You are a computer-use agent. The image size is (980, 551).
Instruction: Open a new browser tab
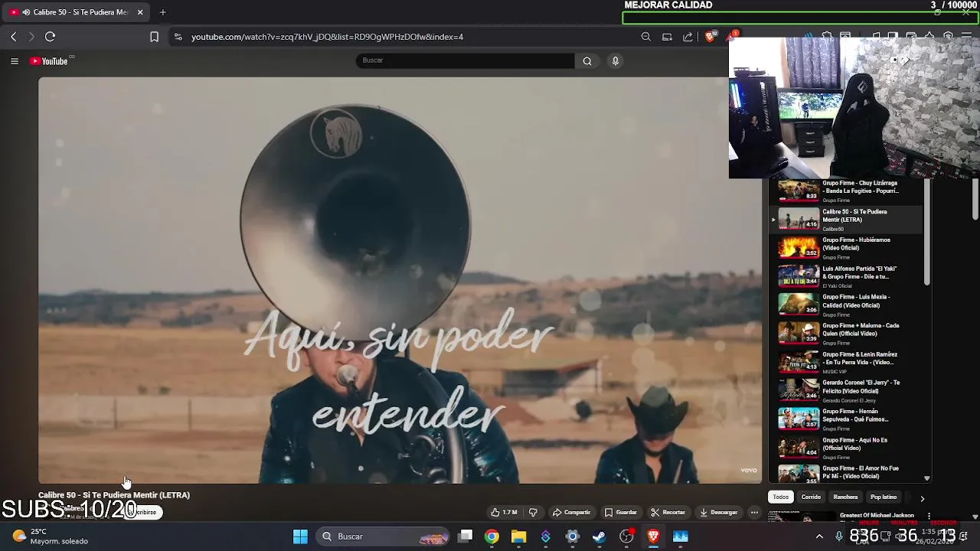coord(162,12)
